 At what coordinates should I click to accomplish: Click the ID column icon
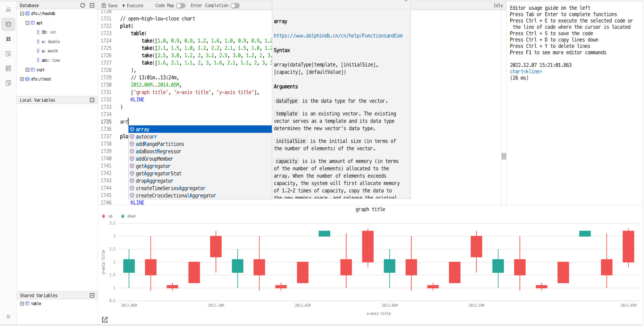[38, 32]
